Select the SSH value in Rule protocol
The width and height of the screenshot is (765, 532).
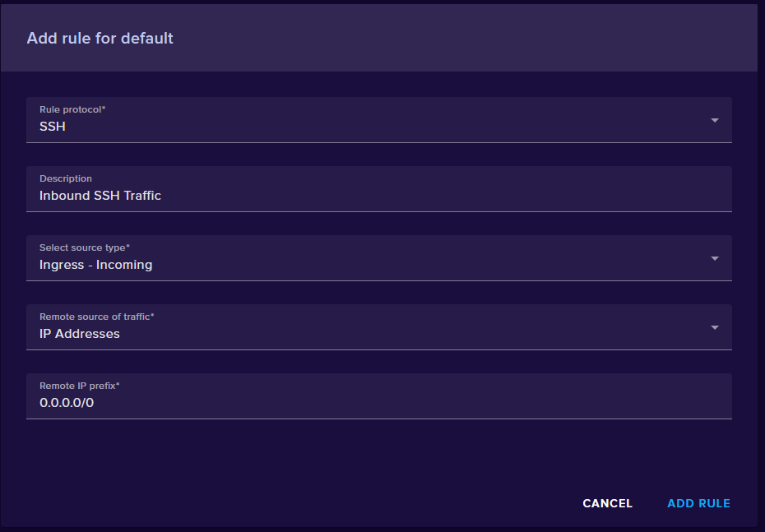click(x=53, y=127)
